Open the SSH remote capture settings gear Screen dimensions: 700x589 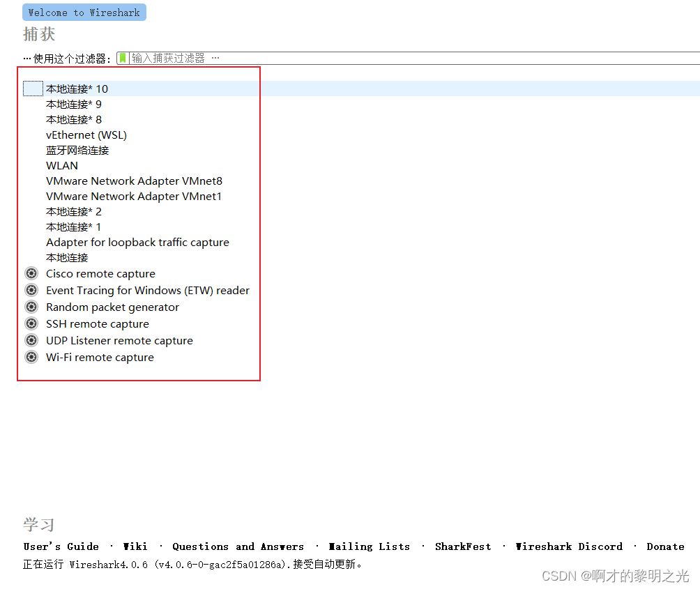tap(31, 323)
